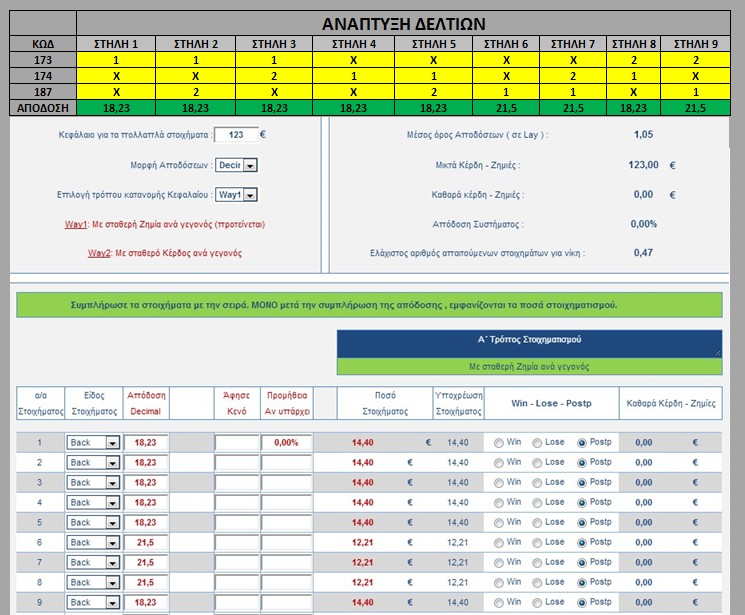Select Lose radio for bet row 6
The width and height of the screenshot is (745, 615).
[537, 543]
